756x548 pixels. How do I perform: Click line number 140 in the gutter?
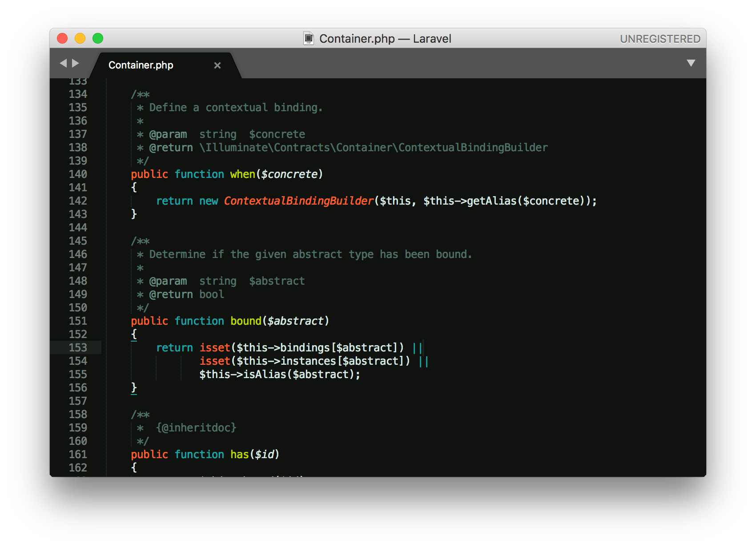[x=78, y=174]
